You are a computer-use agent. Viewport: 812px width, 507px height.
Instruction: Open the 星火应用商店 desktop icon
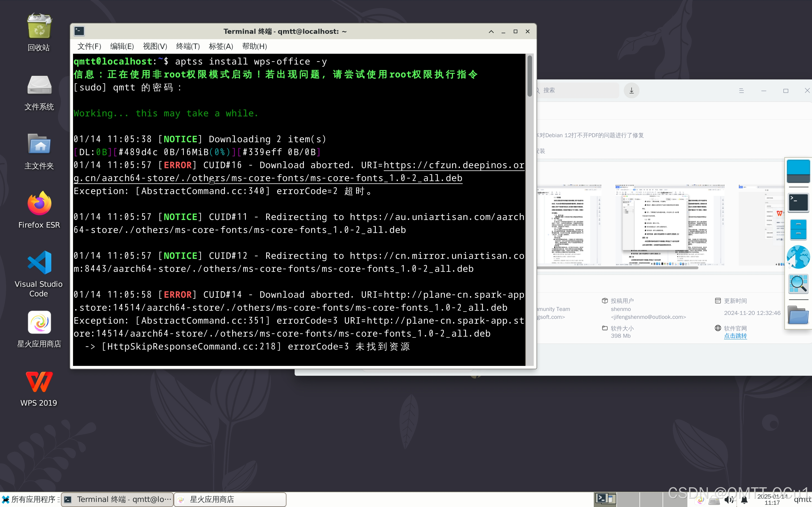(x=39, y=323)
